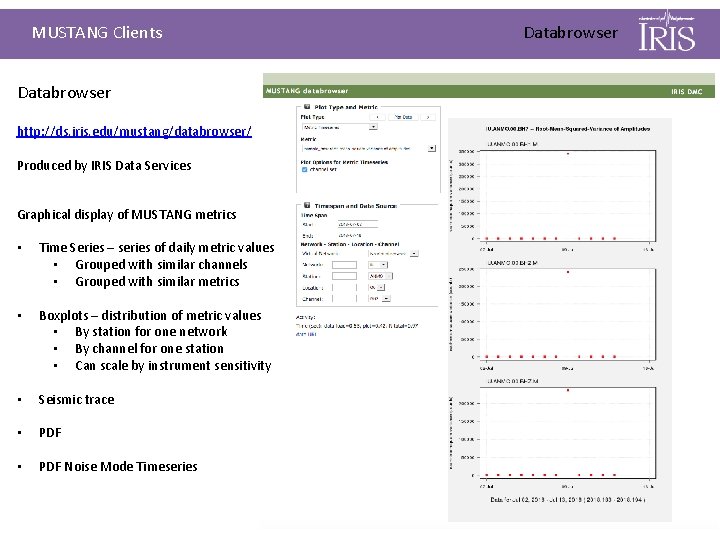Click the 'By channel for one station' bullet
The width and height of the screenshot is (720, 540).
click(x=149, y=349)
